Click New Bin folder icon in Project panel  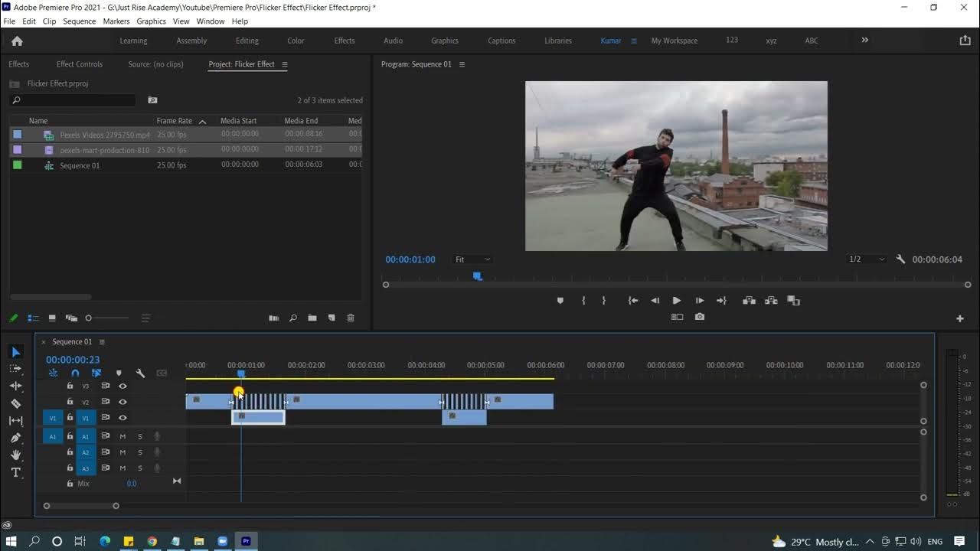pos(312,318)
